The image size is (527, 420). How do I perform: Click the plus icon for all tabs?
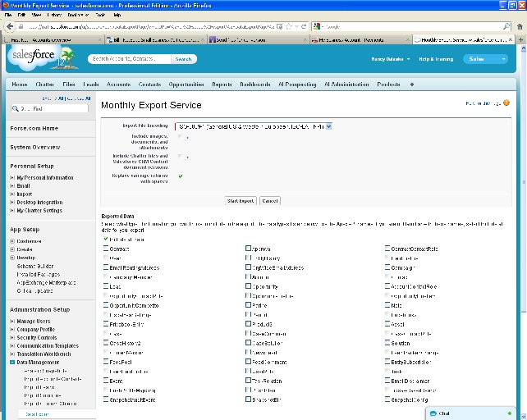[x=412, y=84]
